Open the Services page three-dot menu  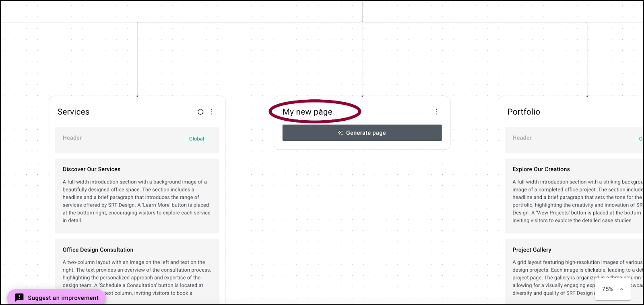coord(211,112)
